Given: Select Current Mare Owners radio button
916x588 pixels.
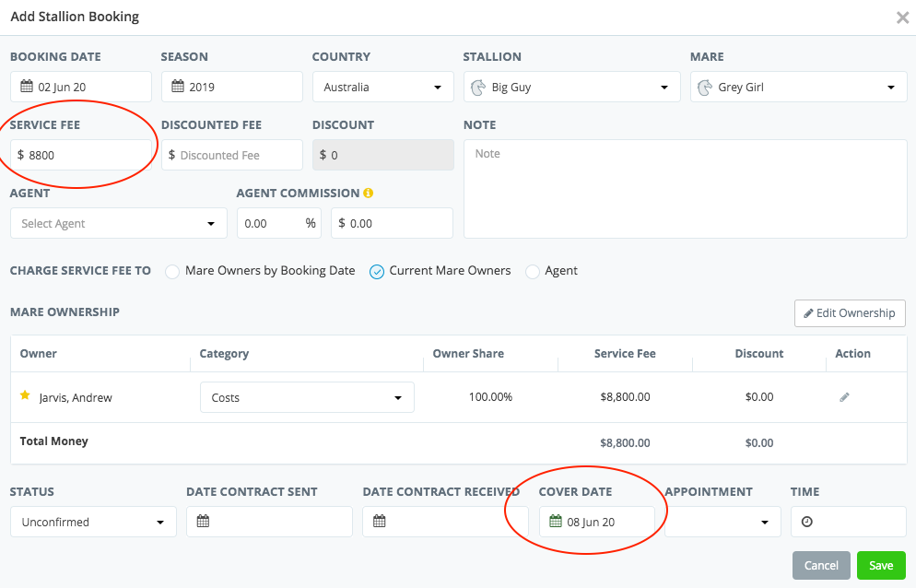Looking at the screenshot, I should [376, 271].
